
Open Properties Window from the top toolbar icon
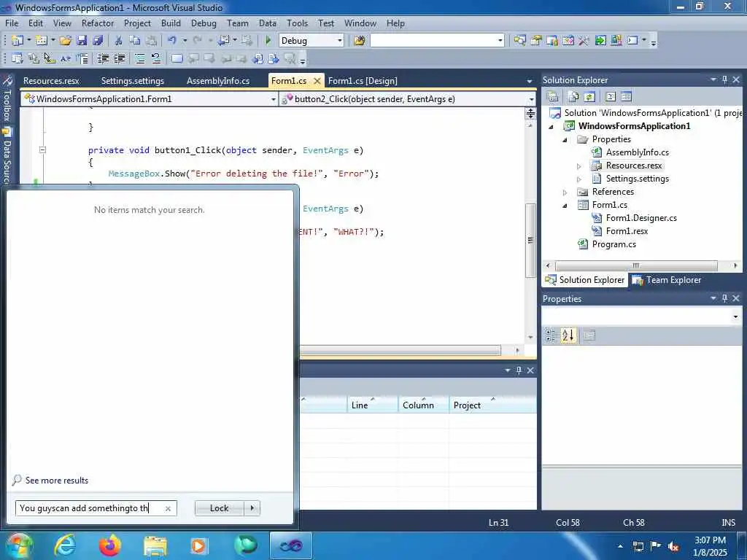(x=536, y=41)
